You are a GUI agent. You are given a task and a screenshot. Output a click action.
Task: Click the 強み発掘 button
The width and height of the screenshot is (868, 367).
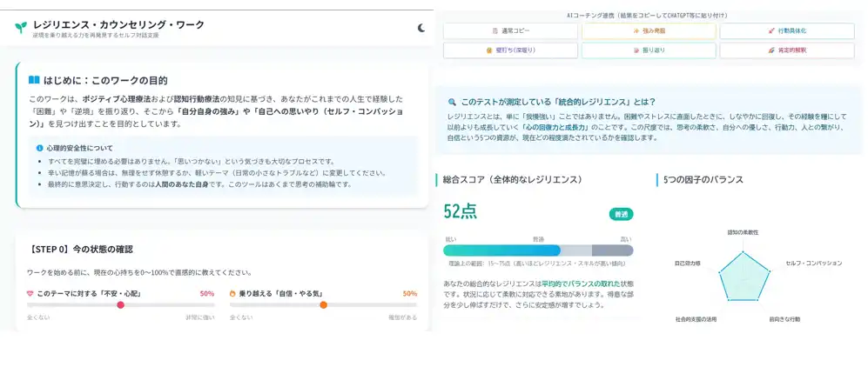[x=649, y=31]
